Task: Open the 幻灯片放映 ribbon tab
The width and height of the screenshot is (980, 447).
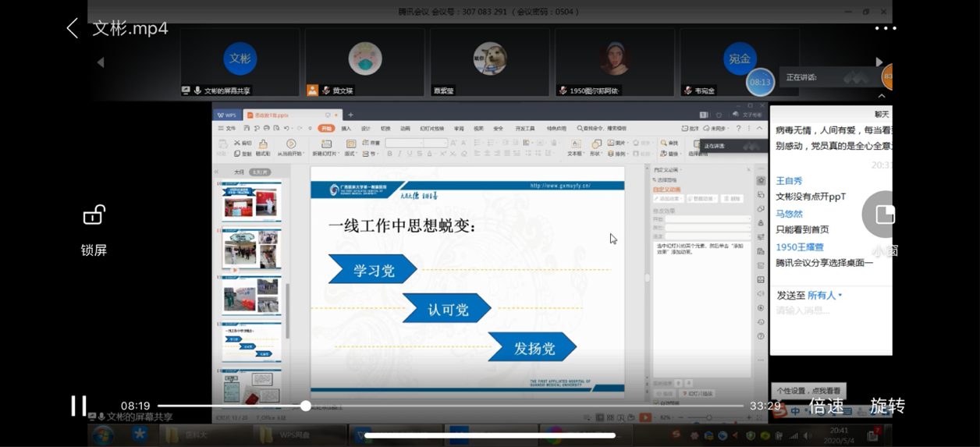Action: pyautogui.click(x=432, y=128)
